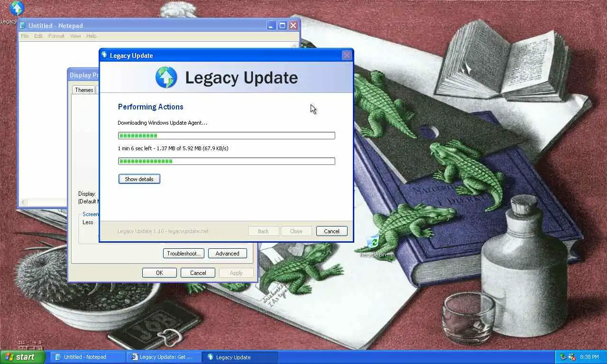Click OK in Display Properties window
The image size is (607, 364).
159,273
